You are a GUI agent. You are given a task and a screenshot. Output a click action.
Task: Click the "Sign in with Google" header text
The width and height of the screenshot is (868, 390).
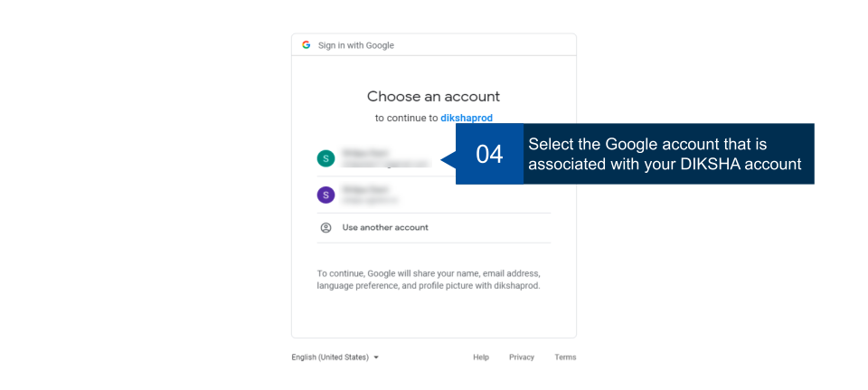coord(355,45)
